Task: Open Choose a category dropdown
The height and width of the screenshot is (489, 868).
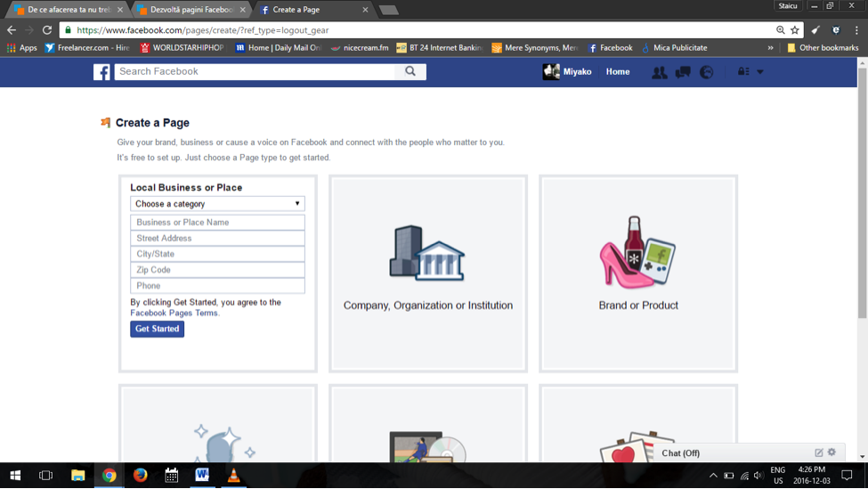Action: (217, 204)
